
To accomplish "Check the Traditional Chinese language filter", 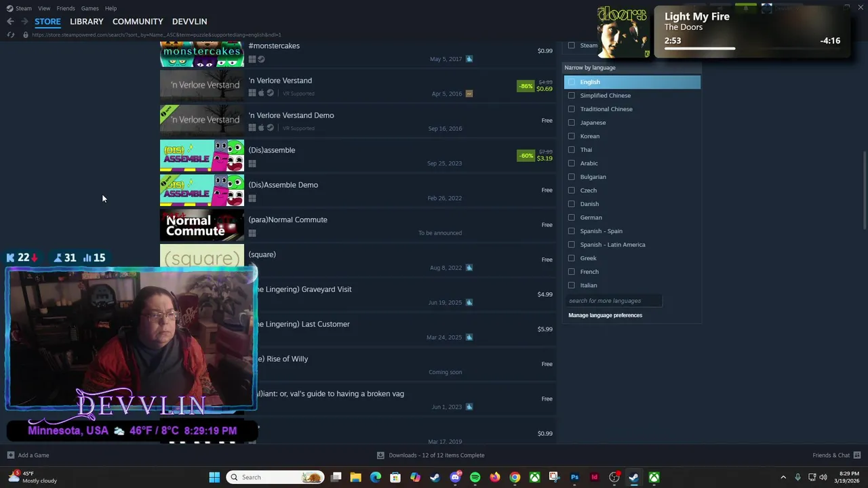I will [571, 109].
